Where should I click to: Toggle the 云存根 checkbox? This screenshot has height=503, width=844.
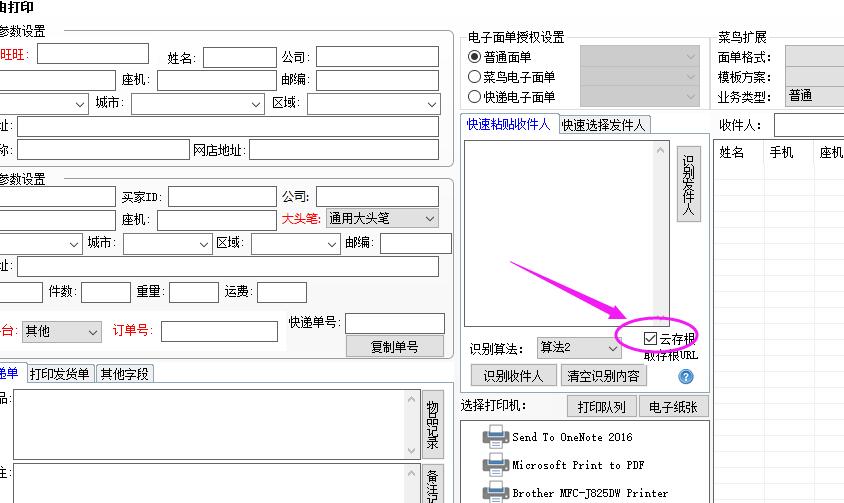pos(650,338)
